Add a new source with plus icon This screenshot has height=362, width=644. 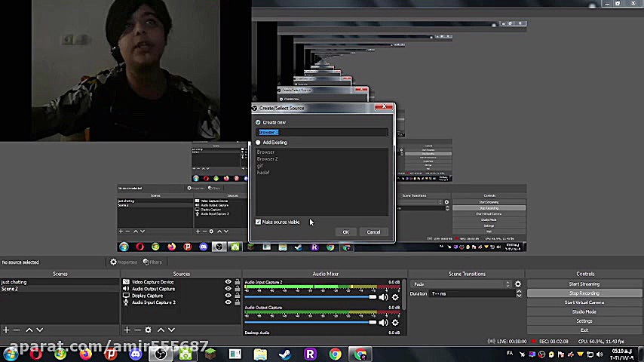click(127, 330)
